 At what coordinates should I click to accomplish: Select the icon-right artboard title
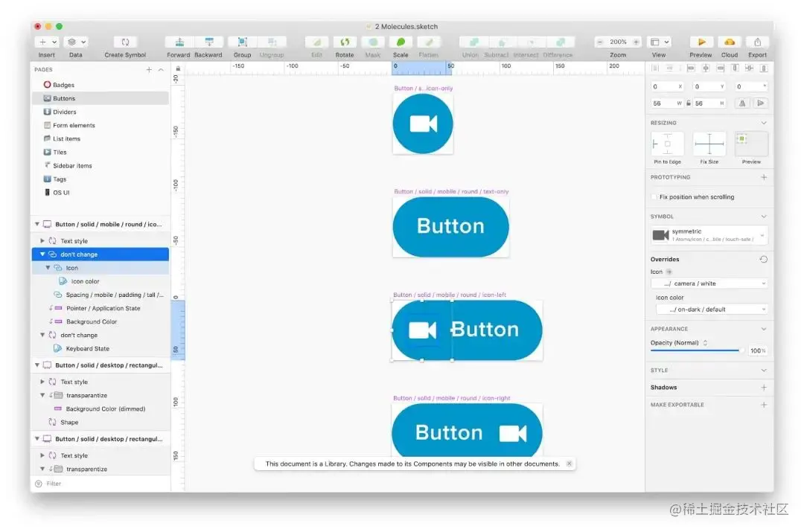(451, 398)
